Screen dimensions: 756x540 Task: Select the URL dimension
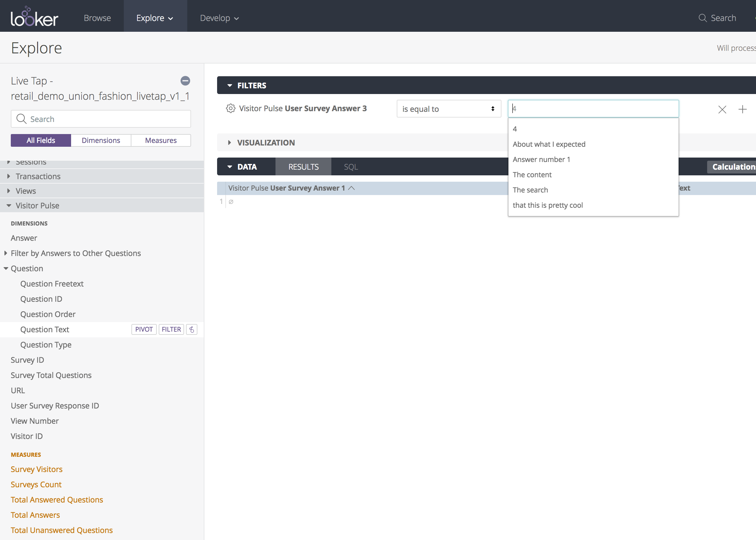point(18,391)
